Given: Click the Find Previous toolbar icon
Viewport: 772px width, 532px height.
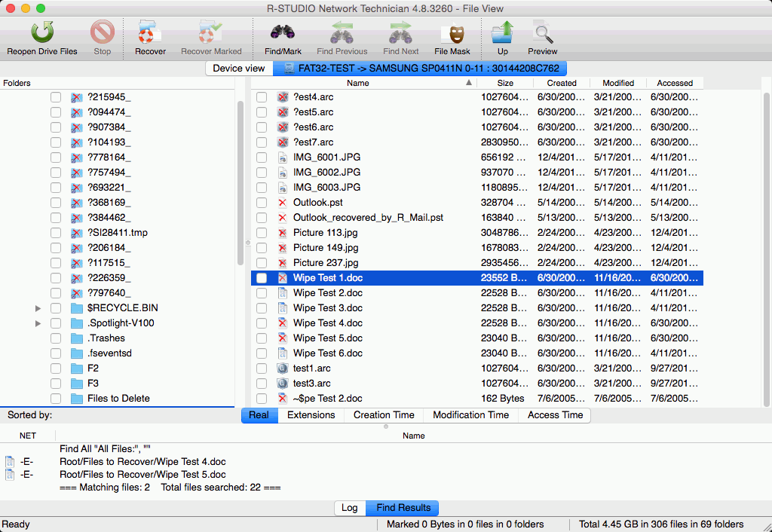Looking at the screenshot, I should click(342, 32).
